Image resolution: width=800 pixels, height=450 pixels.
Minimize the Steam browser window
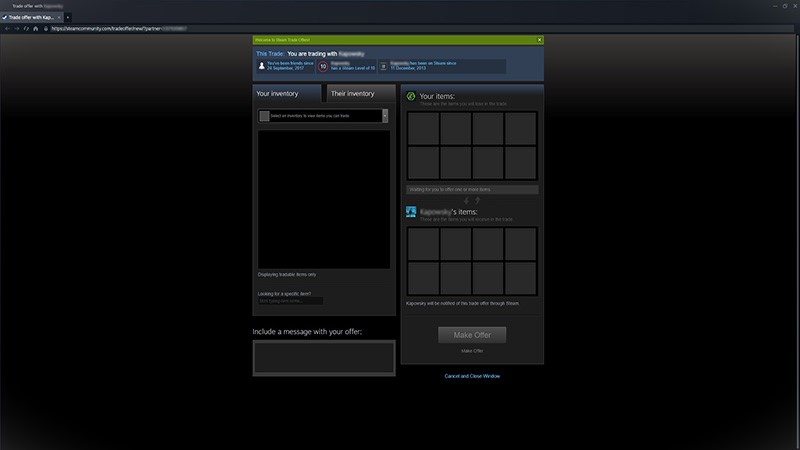775,6
